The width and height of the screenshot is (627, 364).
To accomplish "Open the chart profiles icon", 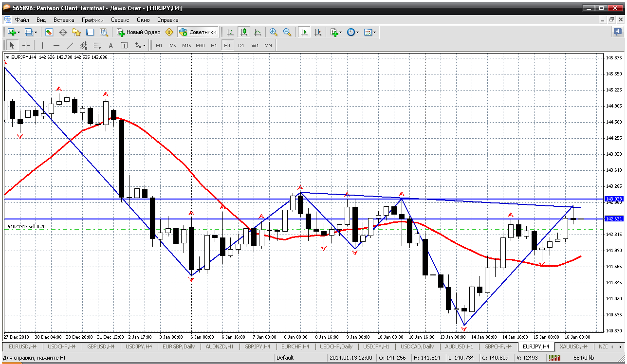I will tap(29, 32).
